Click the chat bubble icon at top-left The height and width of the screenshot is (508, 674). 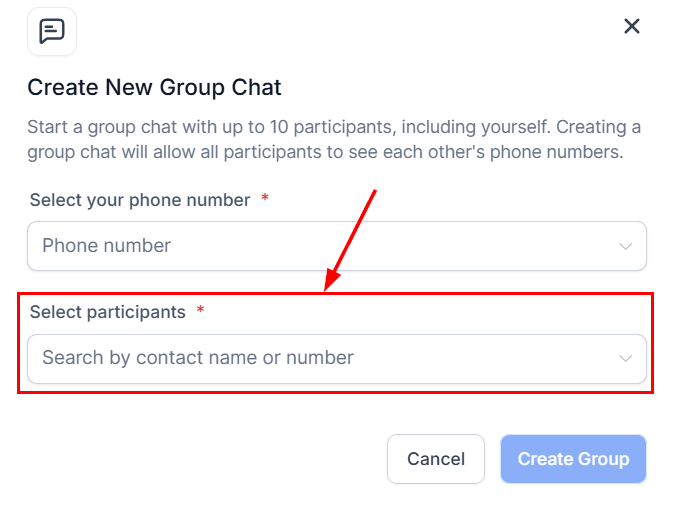coord(52,31)
